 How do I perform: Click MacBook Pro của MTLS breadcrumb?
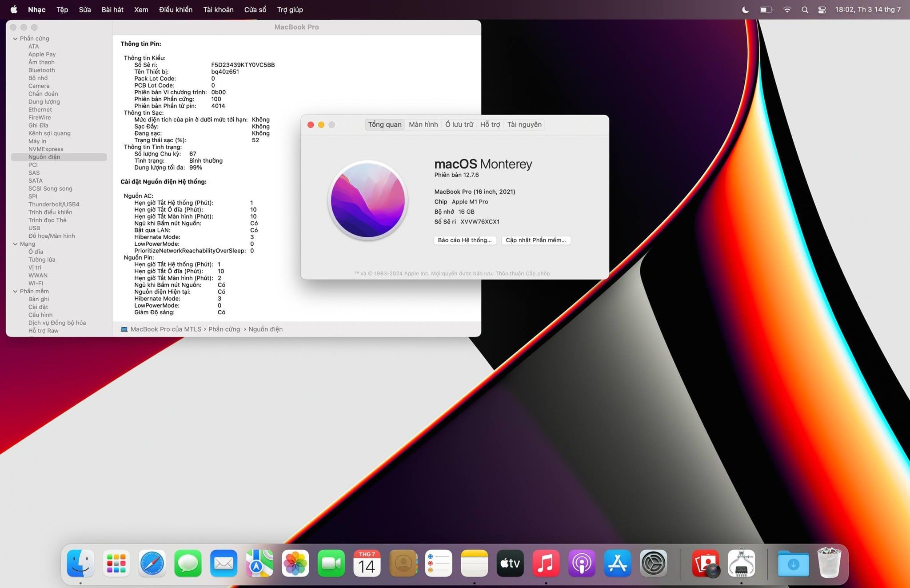[x=166, y=329]
